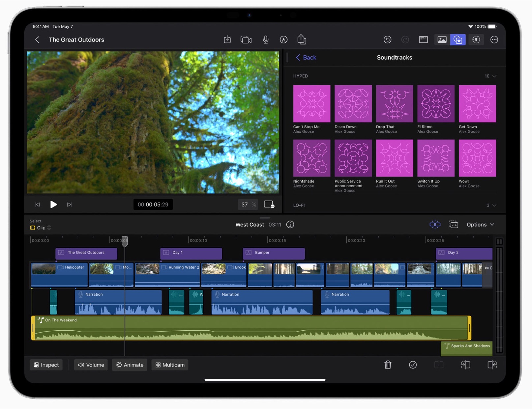Collapse the Hyped soundtracks section

pos(494,76)
